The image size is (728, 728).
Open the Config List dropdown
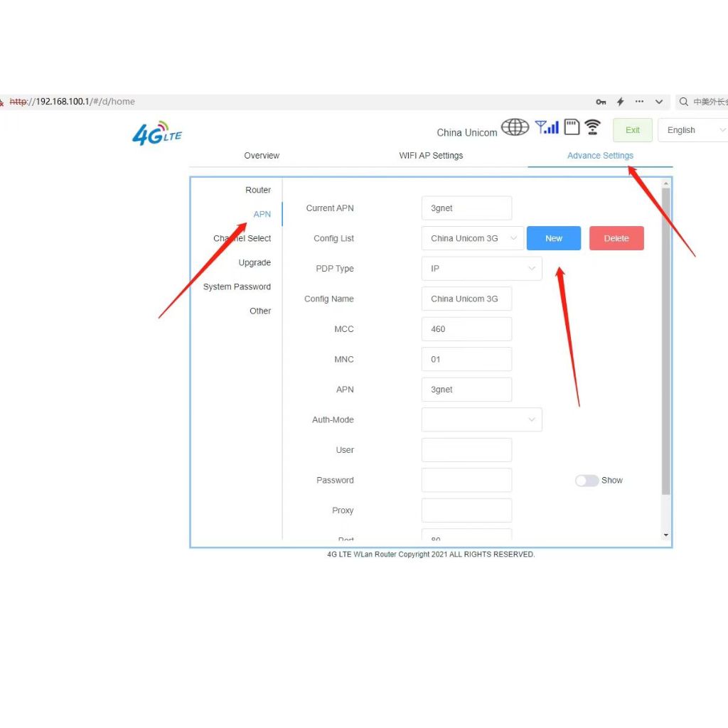click(473, 238)
